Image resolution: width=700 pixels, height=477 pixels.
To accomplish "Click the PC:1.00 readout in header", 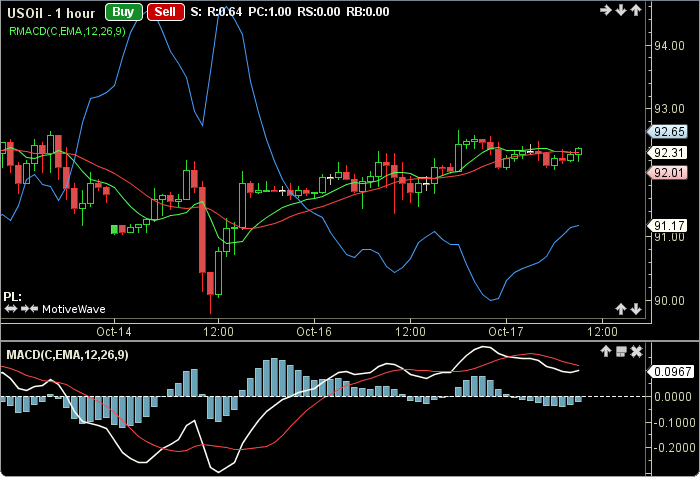I will coord(270,12).
